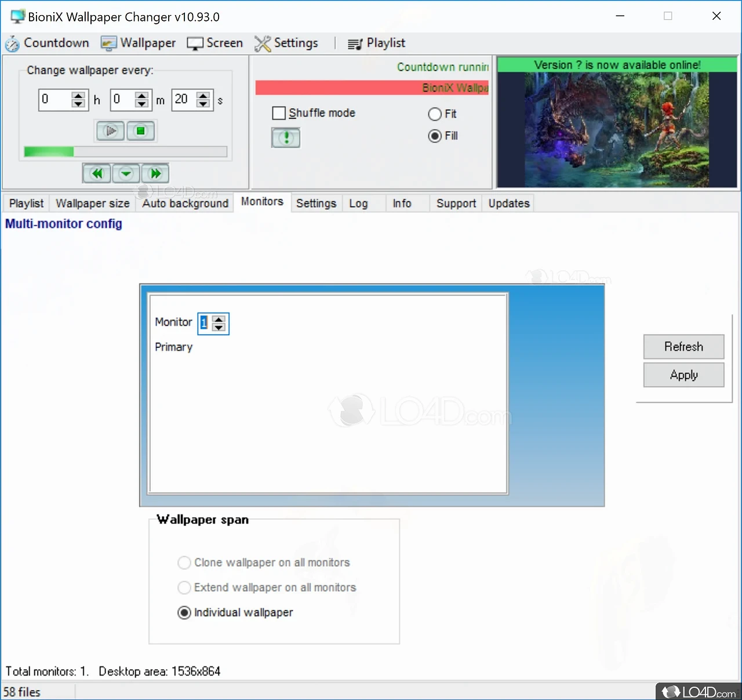742x700 pixels.
Task: Enable Shuffle mode checkbox
Action: pos(279,113)
